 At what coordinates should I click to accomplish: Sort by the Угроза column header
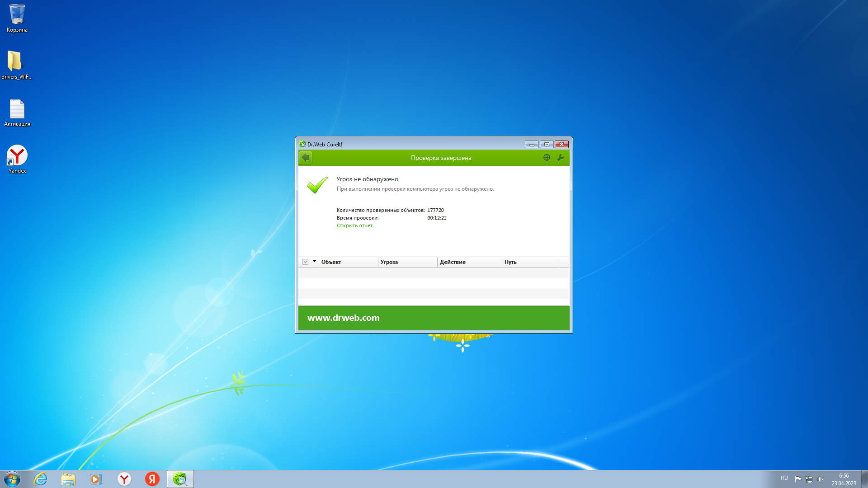[407, 262]
